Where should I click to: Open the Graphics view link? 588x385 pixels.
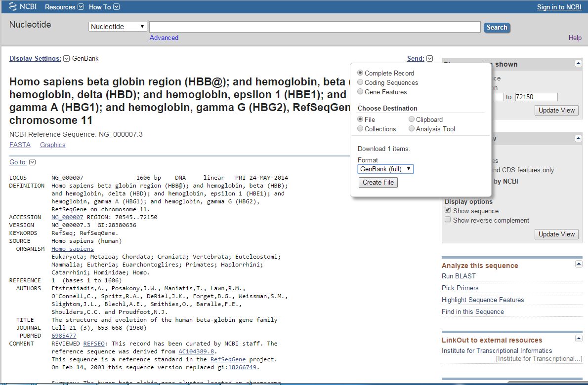coord(52,145)
